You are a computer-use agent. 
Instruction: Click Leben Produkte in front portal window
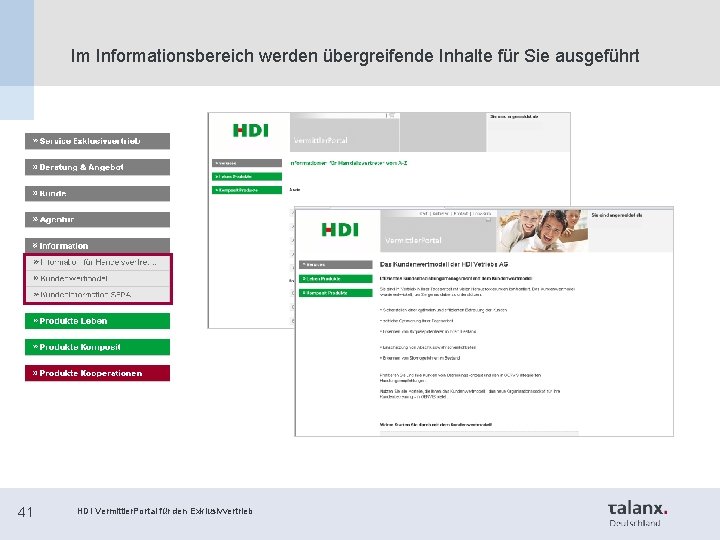click(336, 279)
